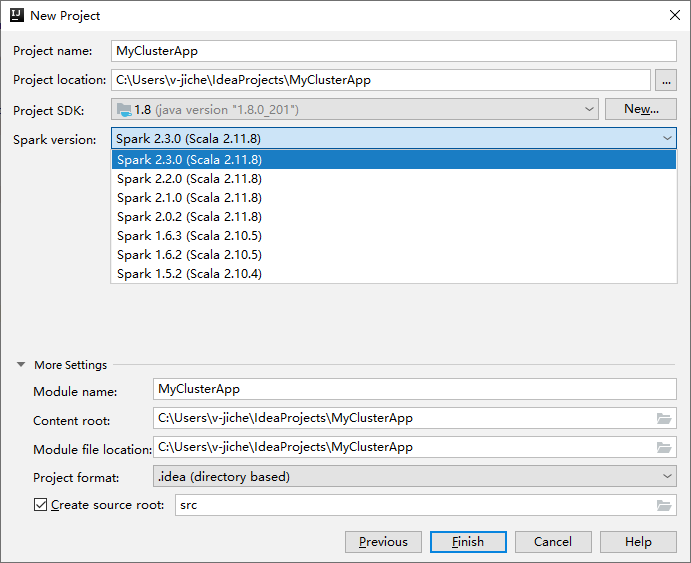Click the ellipsis browse button for Project location
Viewport: 691px width, 563px height.
click(x=666, y=80)
